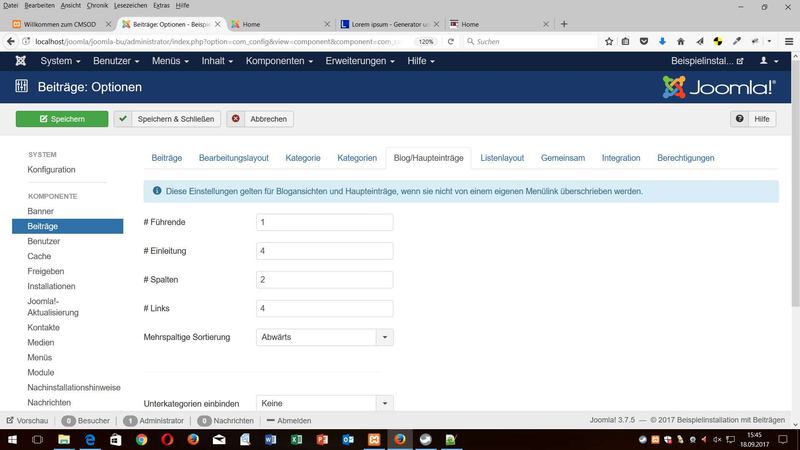
Task: Open Medien component in sidebar
Action: (x=41, y=342)
